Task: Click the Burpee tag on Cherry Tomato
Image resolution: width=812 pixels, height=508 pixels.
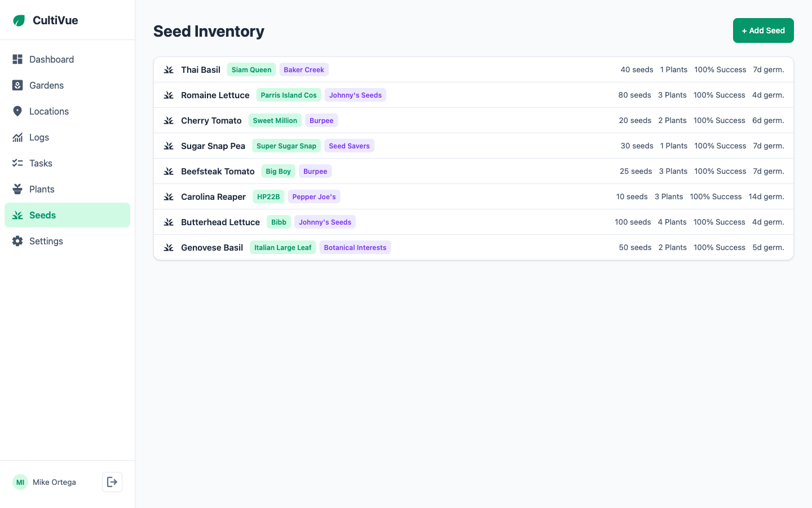Action: pos(321,120)
